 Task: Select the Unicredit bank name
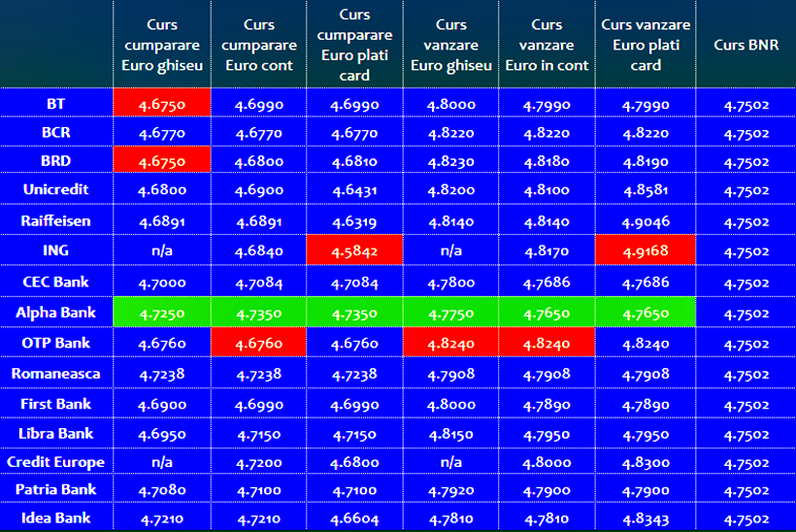tap(56, 189)
